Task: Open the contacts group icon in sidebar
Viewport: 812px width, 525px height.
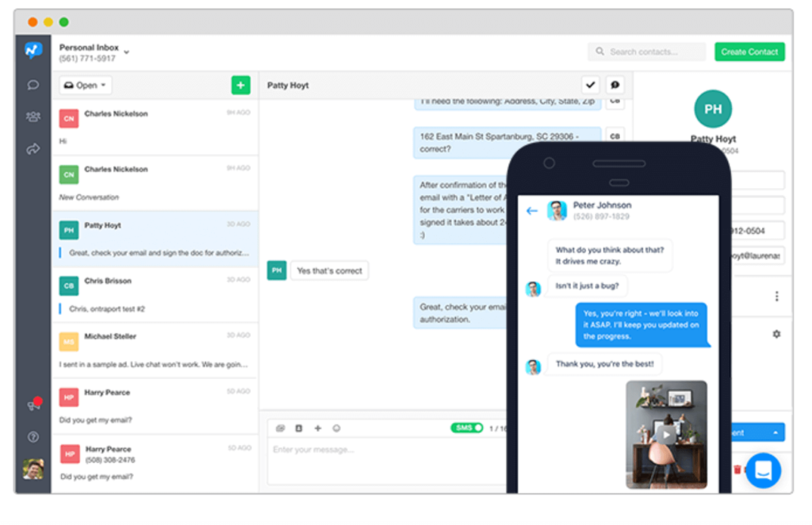Action: 33,117
